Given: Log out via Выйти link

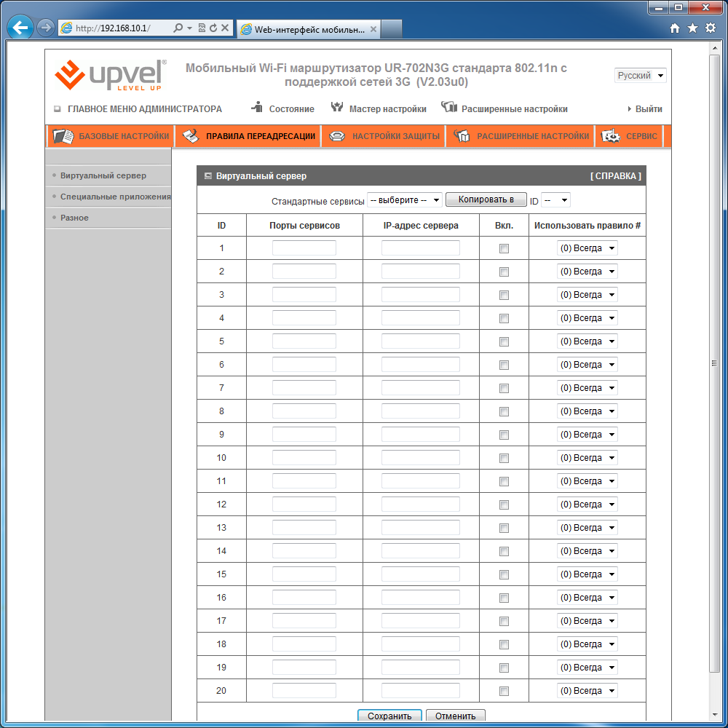Looking at the screenshot, I should [649, 109].
